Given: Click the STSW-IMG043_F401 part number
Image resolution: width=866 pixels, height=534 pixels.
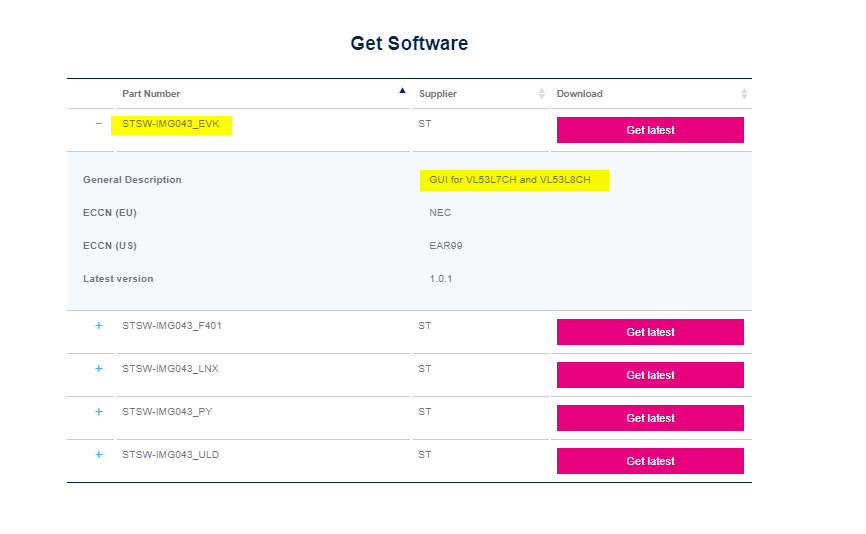Looking at the screenshot, I should [x=172, y=325].
